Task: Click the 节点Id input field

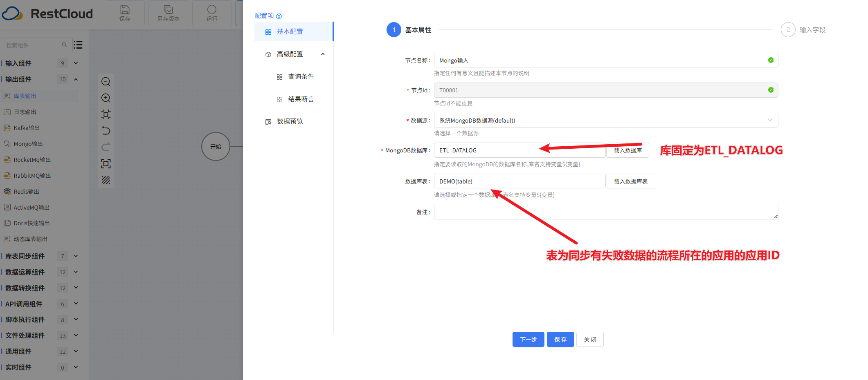Action: coord(606,90)
